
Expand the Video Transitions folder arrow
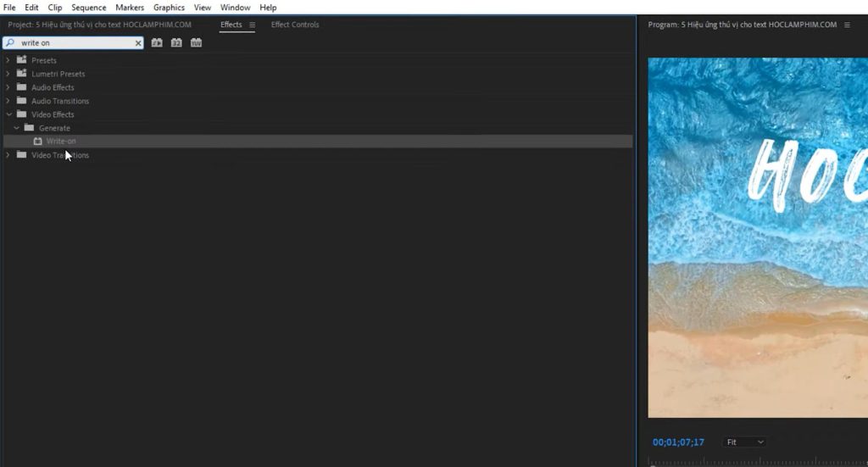pyautogui.click(x=8, y=155)
